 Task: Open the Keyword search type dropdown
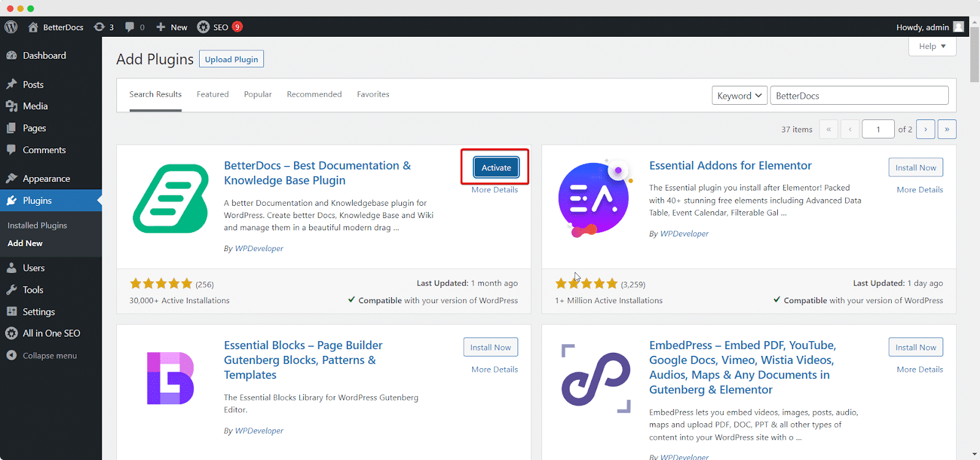739,96
